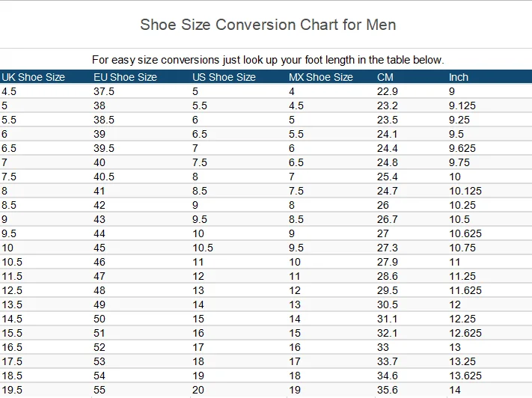Click the 10.125 inch value
The height and width of the screenshot is (398, 532).
[465, 191]
